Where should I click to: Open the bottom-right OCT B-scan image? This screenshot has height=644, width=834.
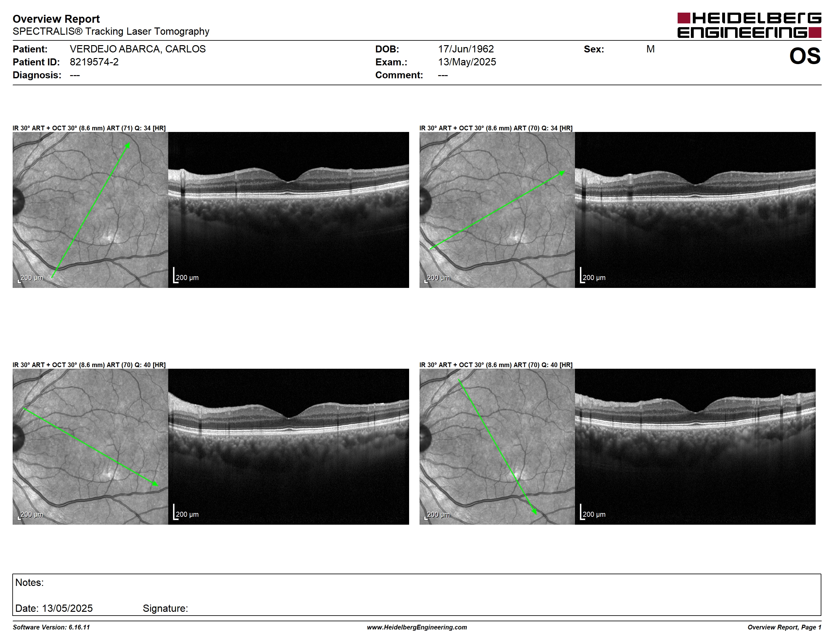click(x=695, y=446)
